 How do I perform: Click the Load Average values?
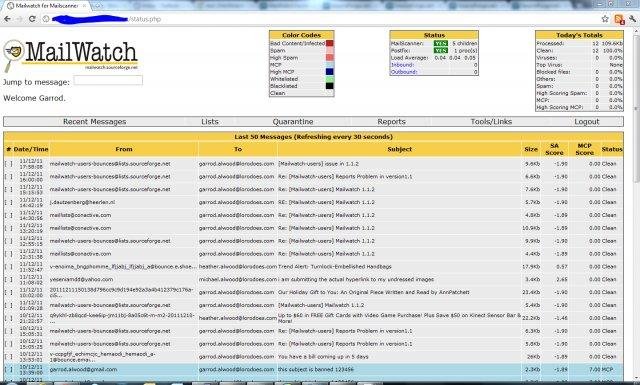click(455, 58)
